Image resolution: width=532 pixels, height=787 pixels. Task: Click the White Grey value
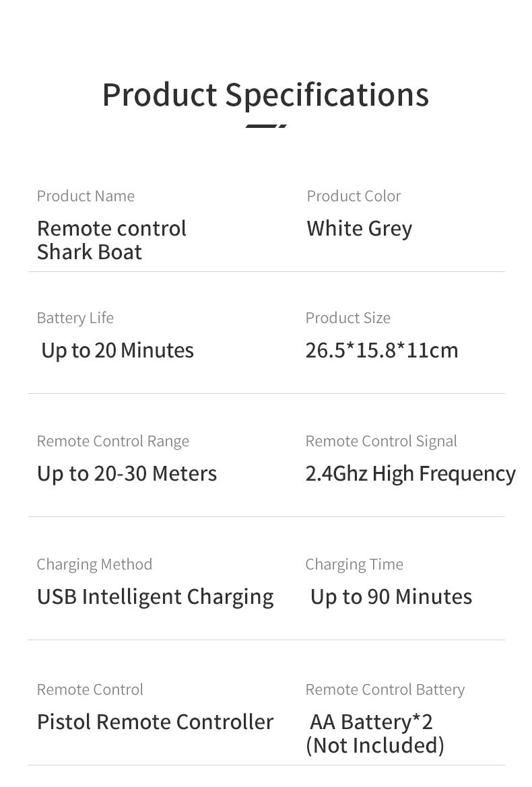[x=359, y=228]
